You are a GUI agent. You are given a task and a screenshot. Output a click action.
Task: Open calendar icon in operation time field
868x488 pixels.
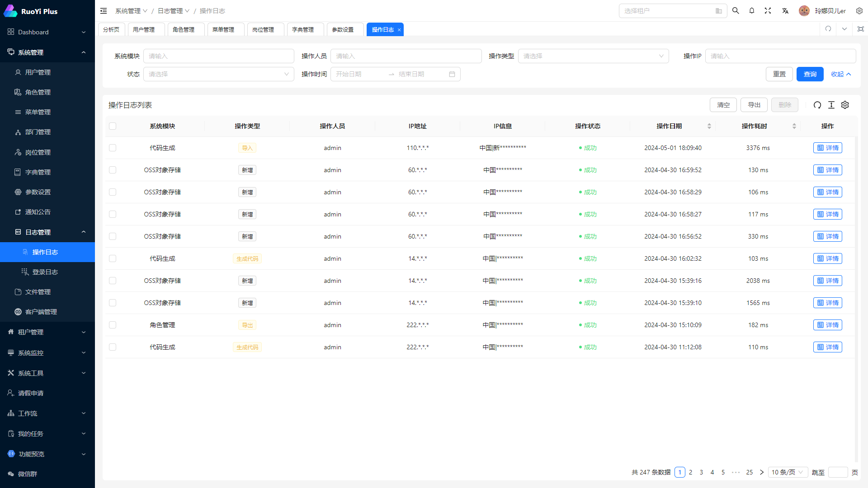pos(452,74)
